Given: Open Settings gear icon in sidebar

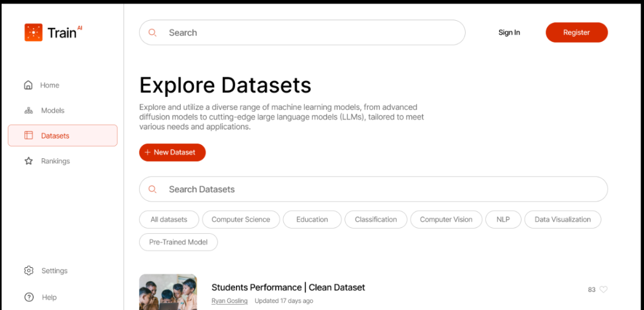Looking at the screenshot, I should 29,271.
